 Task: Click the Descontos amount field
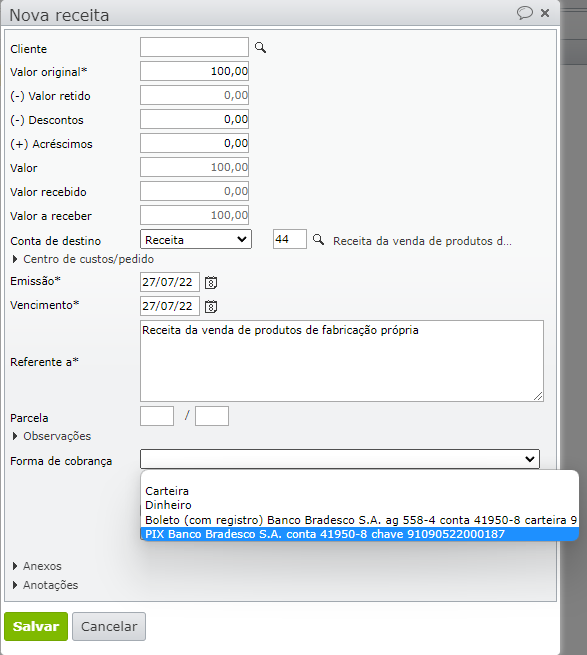pos(194,119)
